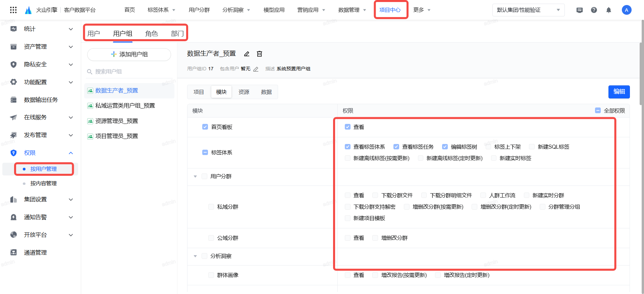Open the app grid launcher icon
The image size is (644, 294).
point(13,10)
